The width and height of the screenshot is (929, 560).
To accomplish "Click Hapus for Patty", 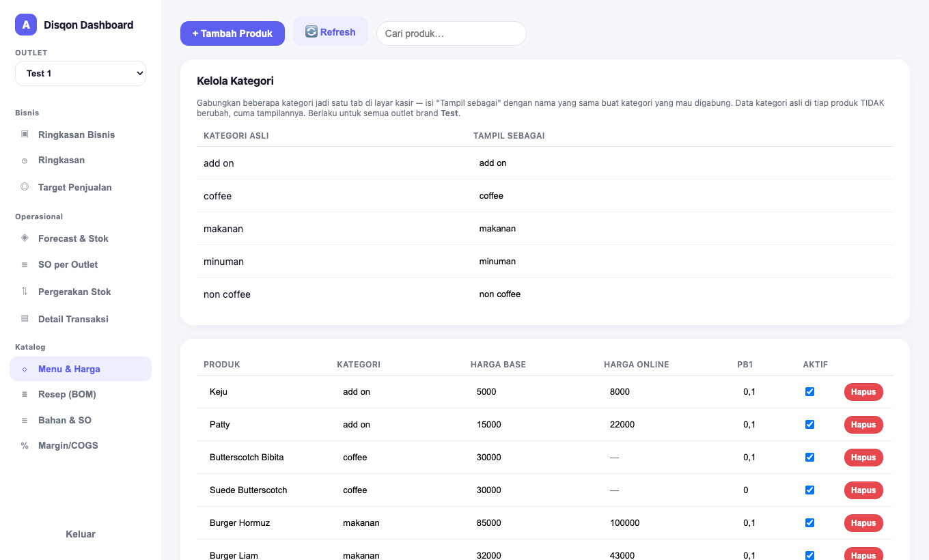I will click(863, 425).
